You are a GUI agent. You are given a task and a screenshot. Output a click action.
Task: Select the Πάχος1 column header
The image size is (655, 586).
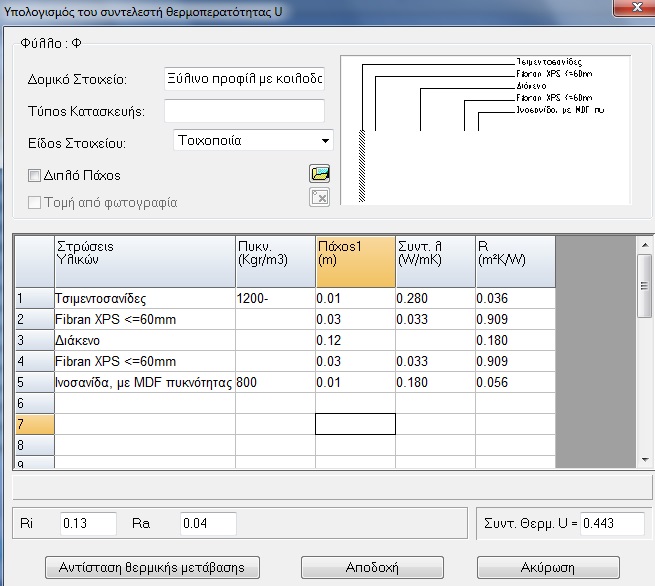click(354, 260)
